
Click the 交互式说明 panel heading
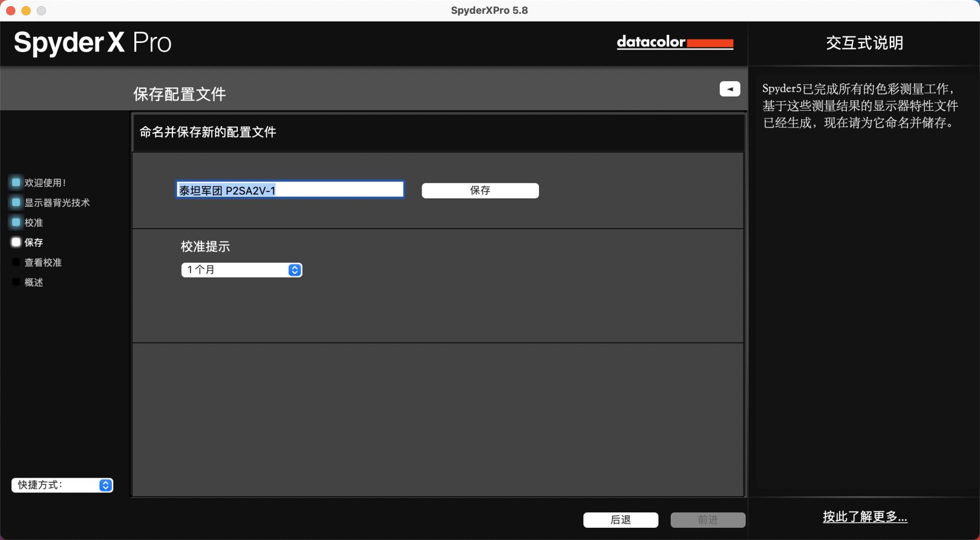point(865,43)
